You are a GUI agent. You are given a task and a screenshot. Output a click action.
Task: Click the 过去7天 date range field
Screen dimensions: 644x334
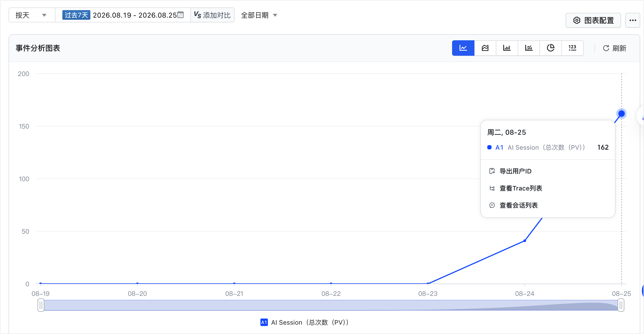[123, 15]
